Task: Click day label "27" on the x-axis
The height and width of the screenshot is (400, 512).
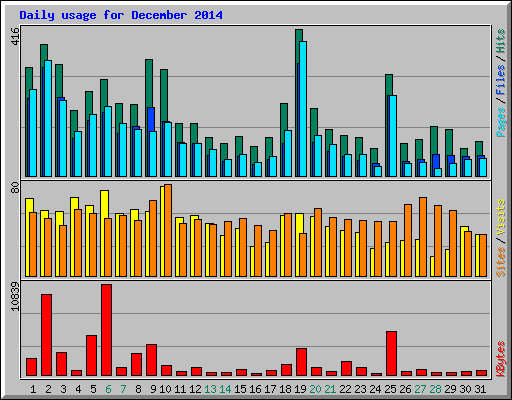Action: pyautogui.click(x=420, y=389)
